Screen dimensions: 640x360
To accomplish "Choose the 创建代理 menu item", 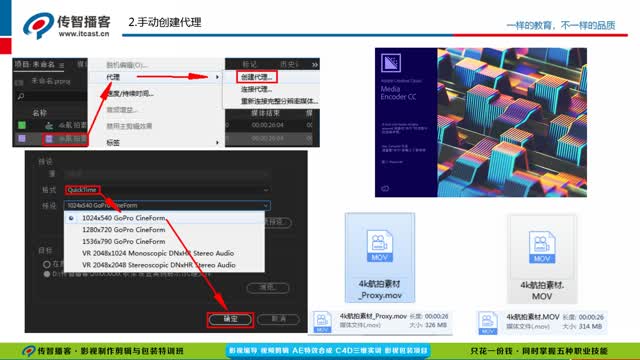I will tap(256, 77).
